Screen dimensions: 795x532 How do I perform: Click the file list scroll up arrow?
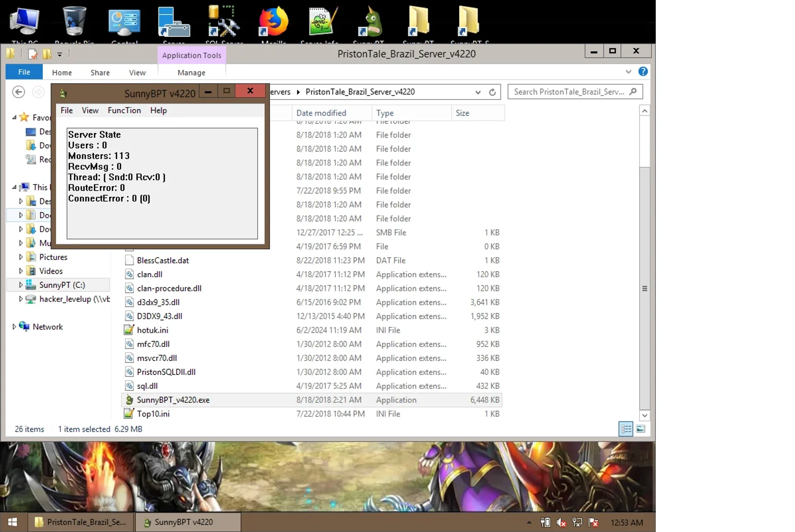click(645, 111)
